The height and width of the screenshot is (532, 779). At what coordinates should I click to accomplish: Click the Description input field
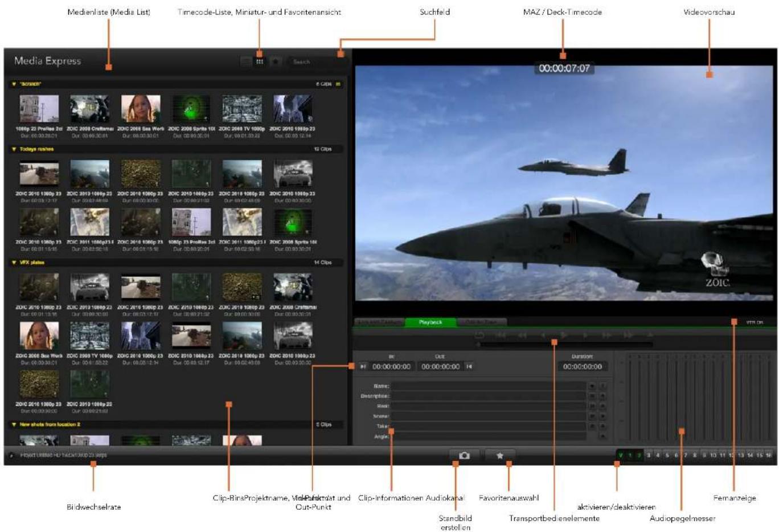click(x=489, y=396)
